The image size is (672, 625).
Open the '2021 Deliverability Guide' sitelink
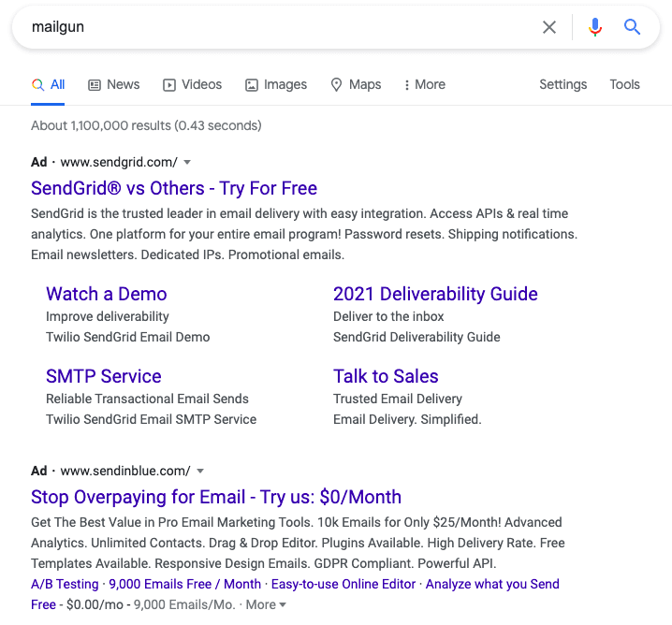click(x=435, y=294)
